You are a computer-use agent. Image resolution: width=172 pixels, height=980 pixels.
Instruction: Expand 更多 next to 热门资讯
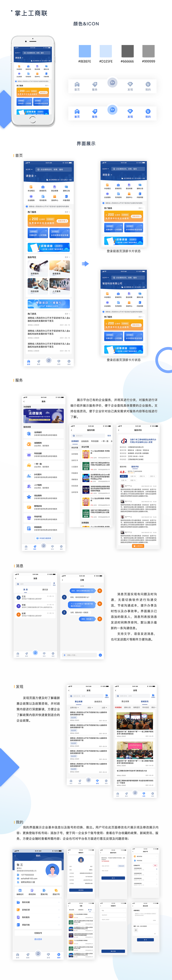coord(67,314)
